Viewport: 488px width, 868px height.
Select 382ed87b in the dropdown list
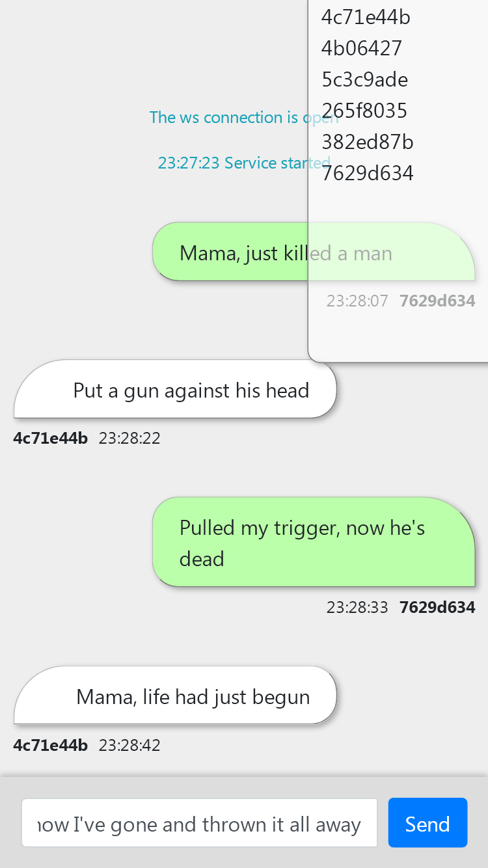point(368,142)
